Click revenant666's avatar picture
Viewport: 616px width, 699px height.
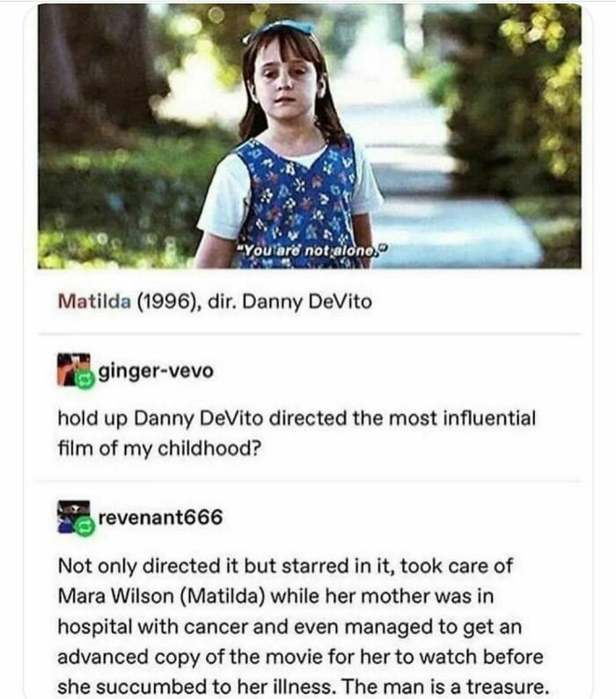pos(74,516)
